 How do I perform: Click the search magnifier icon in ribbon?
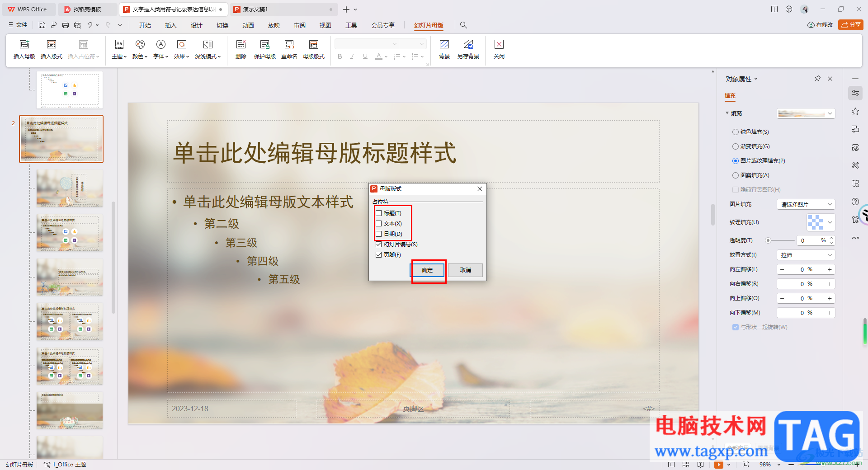click(463, 25)
